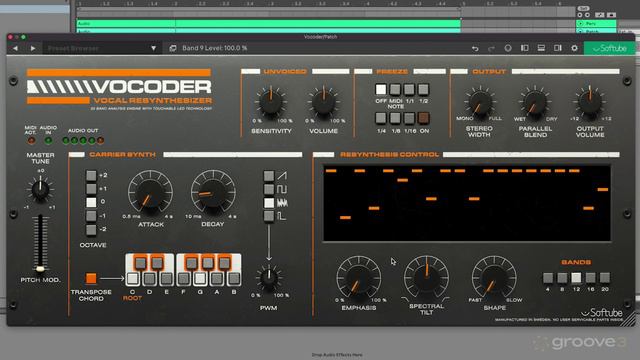The width and height of the screenshot is (640, 360).
Task: Toggle the D key on chord keyboard
Action: pos(149,279)
